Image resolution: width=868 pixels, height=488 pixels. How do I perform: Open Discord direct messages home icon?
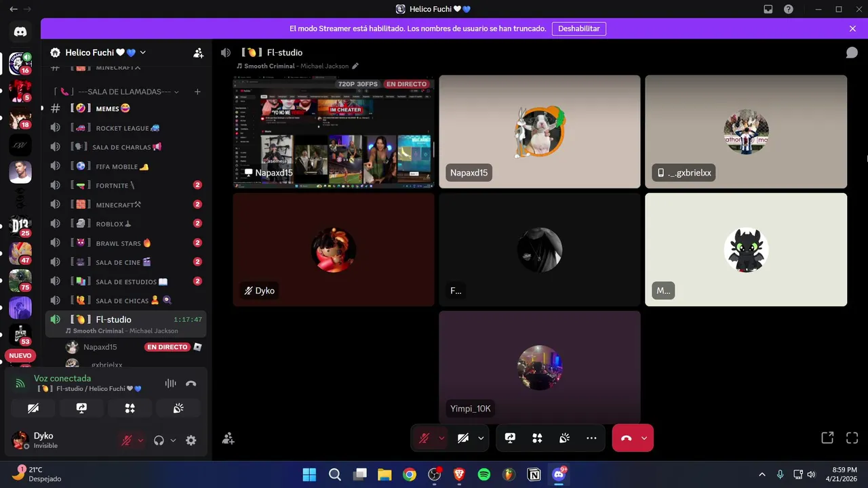(20, 32)
